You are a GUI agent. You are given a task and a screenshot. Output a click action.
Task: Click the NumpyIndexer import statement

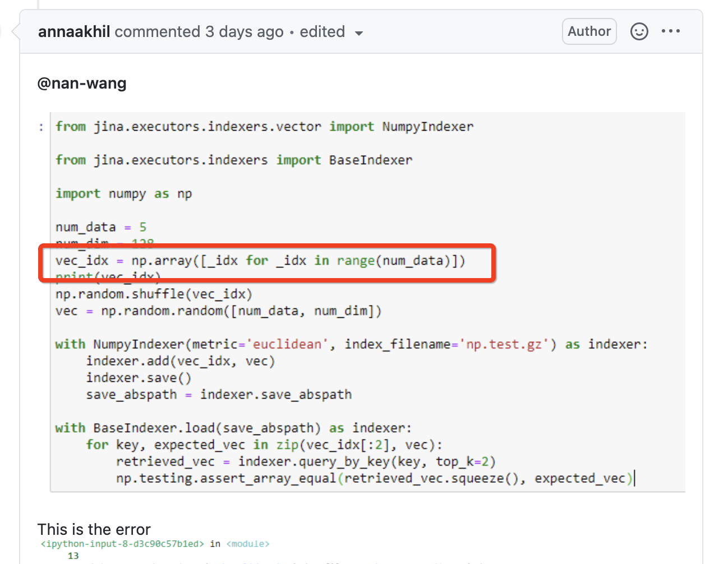pyautogui.click(x=264, y=126)
